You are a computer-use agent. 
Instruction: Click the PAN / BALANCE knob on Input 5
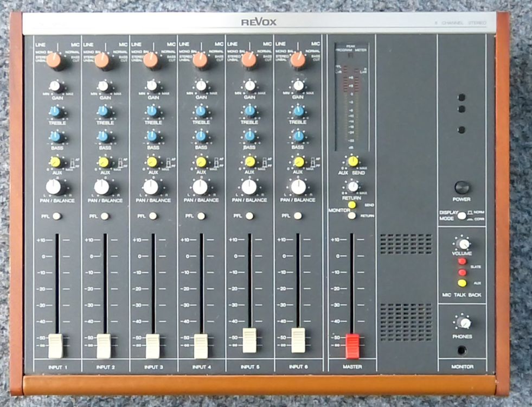click(249, 187)
